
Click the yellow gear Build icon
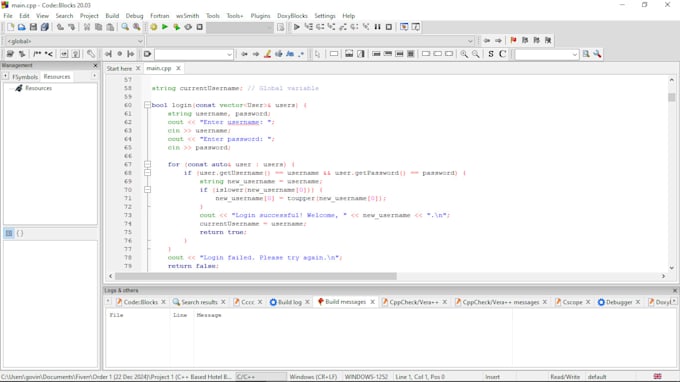coord(154,27)
